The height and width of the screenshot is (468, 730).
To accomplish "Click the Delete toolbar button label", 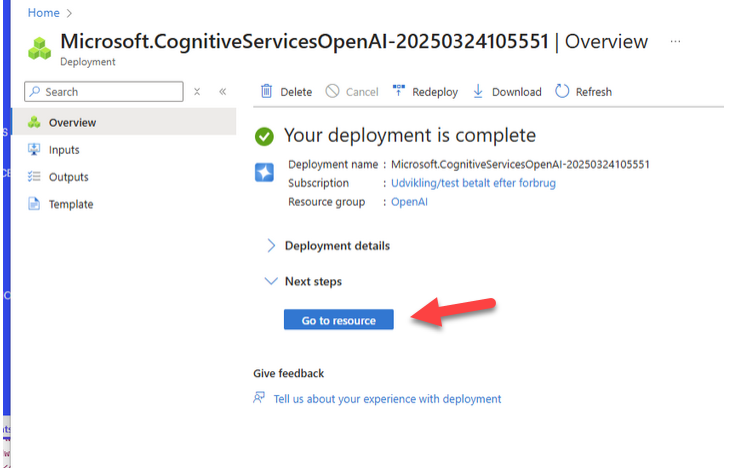I will click(x=296, y=92).
